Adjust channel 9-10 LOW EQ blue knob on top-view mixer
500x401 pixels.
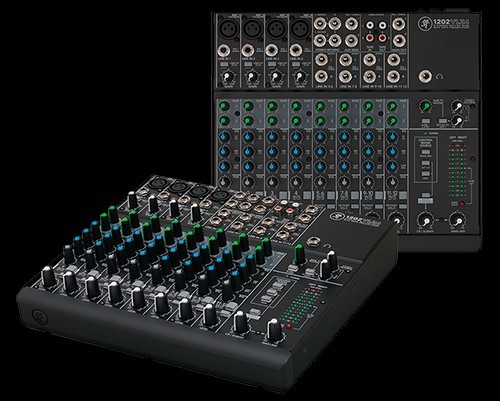pos(368,166)
